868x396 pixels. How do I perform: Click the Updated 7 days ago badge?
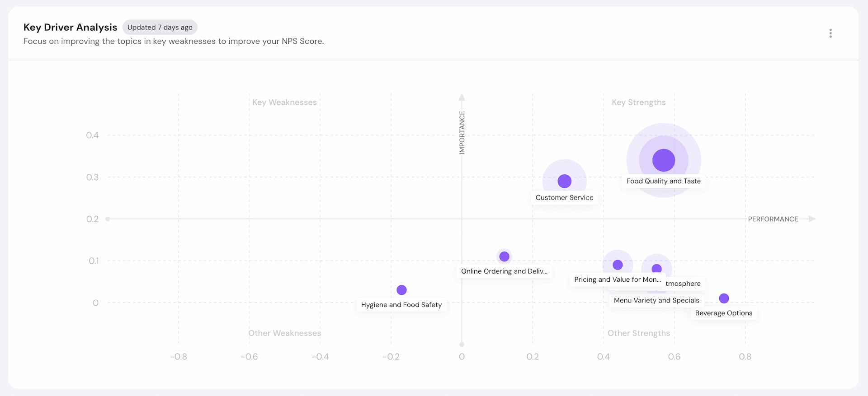pyautogui.click(x=160, y=28)
